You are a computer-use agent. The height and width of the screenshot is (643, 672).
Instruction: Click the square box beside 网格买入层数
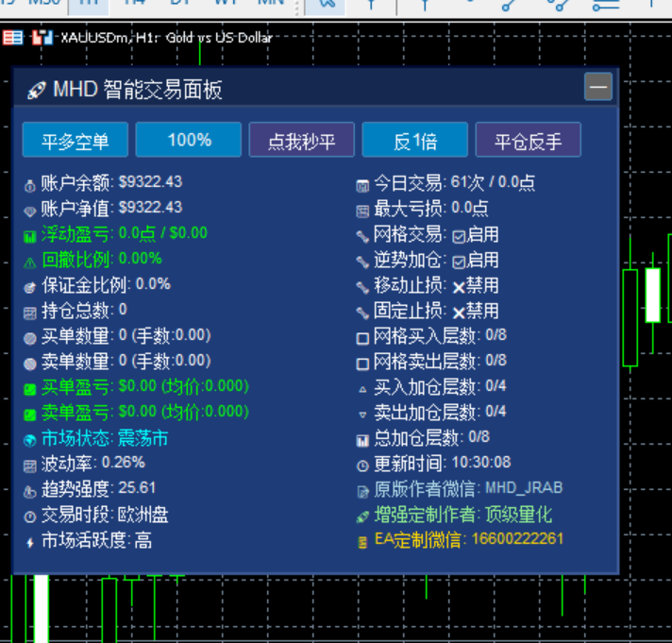[x=362, y=339]
